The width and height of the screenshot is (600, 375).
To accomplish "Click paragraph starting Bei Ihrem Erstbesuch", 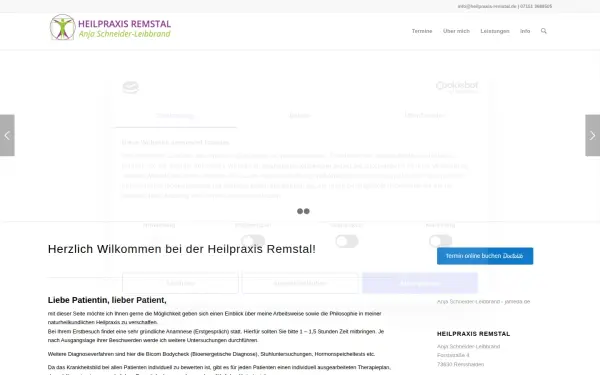I will [x=216, y=336].
